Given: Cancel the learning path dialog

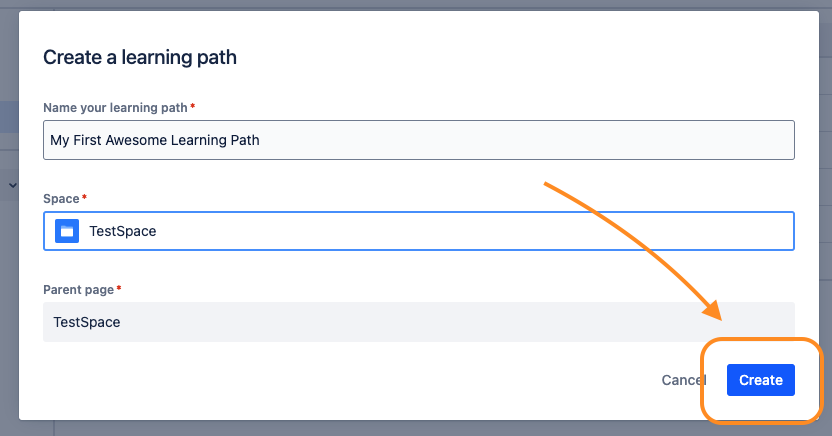Looking at the screenshot, I should pos(683,380).
